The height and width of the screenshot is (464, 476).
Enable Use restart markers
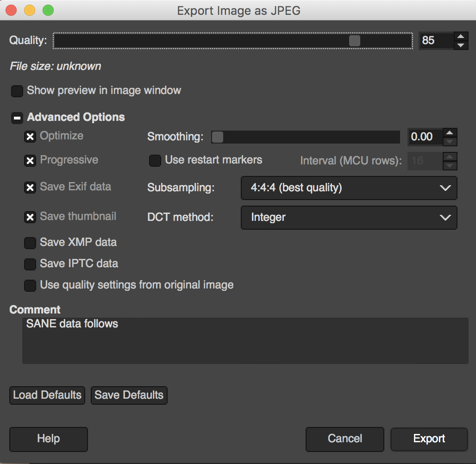(155, 161)
